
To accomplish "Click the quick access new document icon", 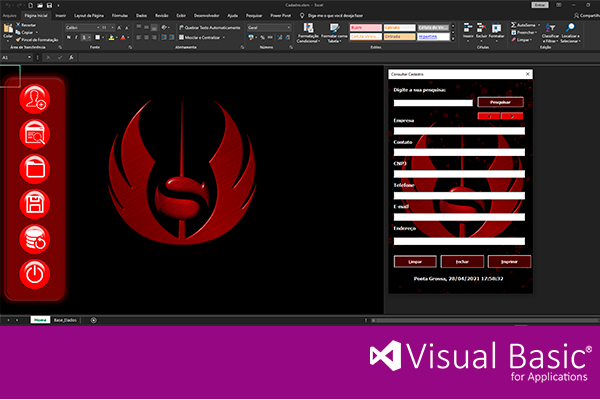I will (31, 5).
